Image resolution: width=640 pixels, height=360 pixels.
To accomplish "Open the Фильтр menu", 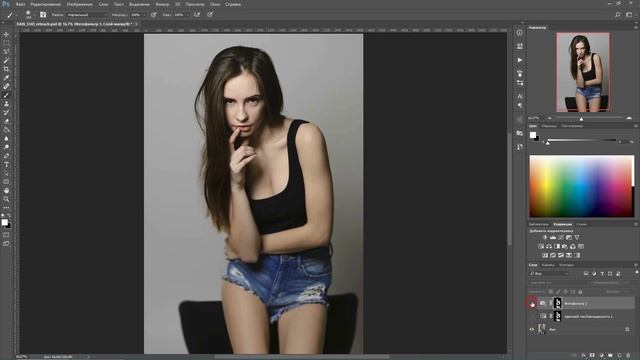I will 162,4.
